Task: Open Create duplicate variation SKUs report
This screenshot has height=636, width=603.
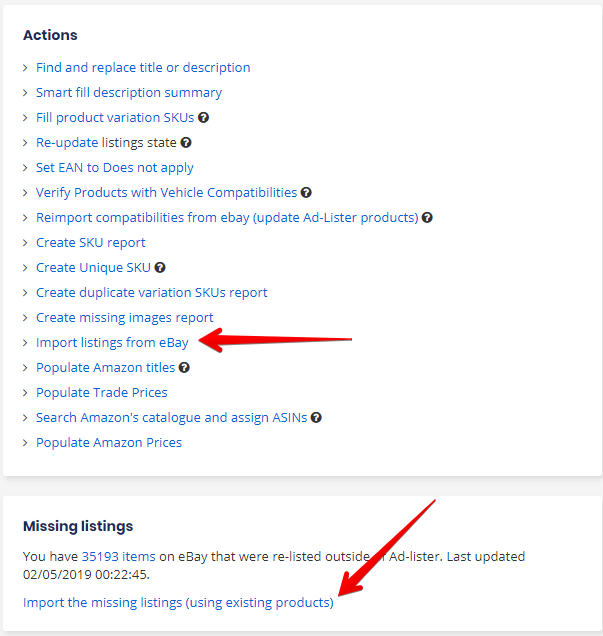Action: coord(152,292)
